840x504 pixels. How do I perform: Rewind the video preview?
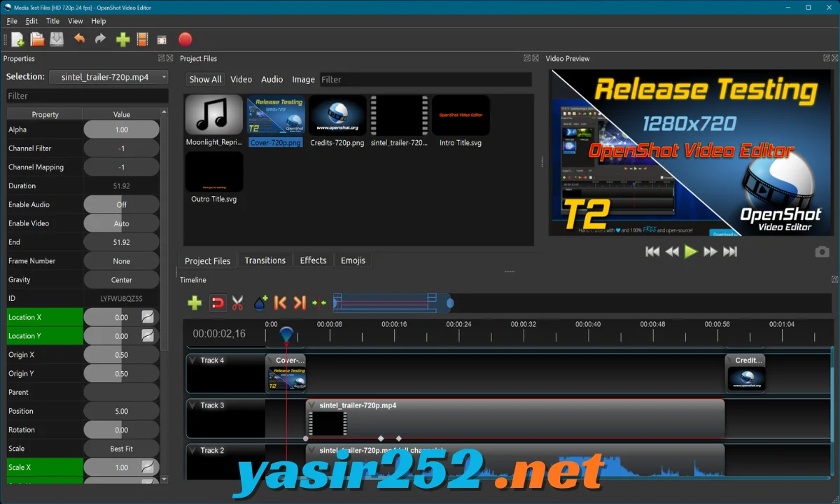(672, 252)
